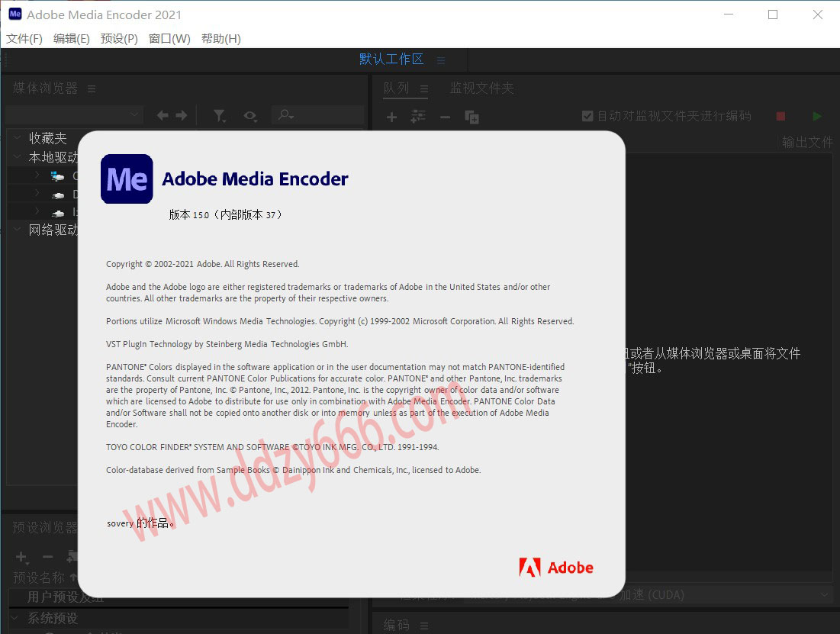Screen dimensions: 840x634
Task: Expand the second local drive row
Action: pos(37,194)
